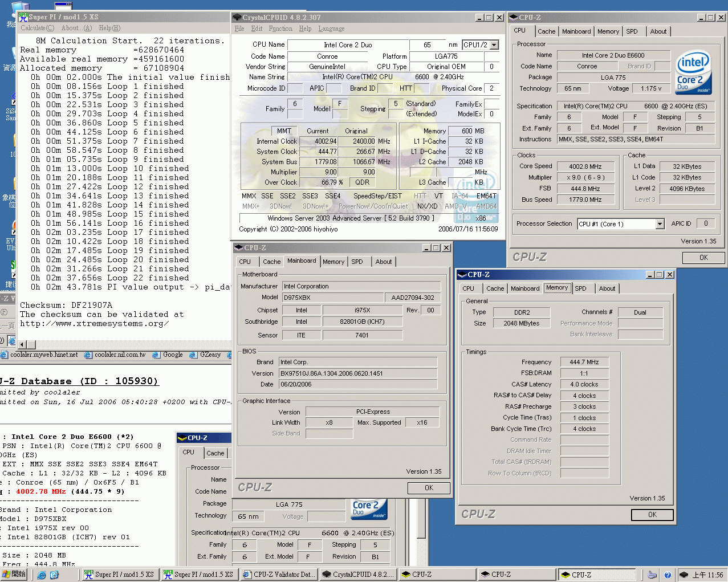Screen dimensions: 728x582
Task: Click the icon before coolaler.myweb.hinet.net link
Action: 4,355
